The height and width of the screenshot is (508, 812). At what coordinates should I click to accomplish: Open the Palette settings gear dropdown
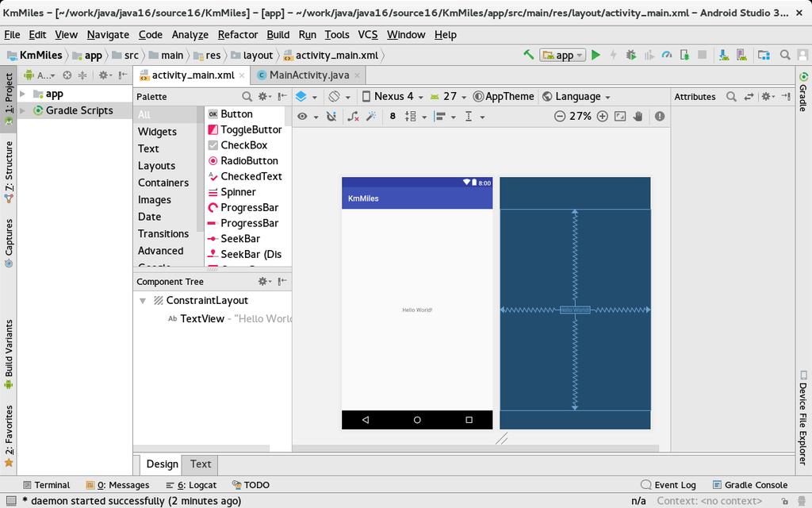(x=265, y=96)
